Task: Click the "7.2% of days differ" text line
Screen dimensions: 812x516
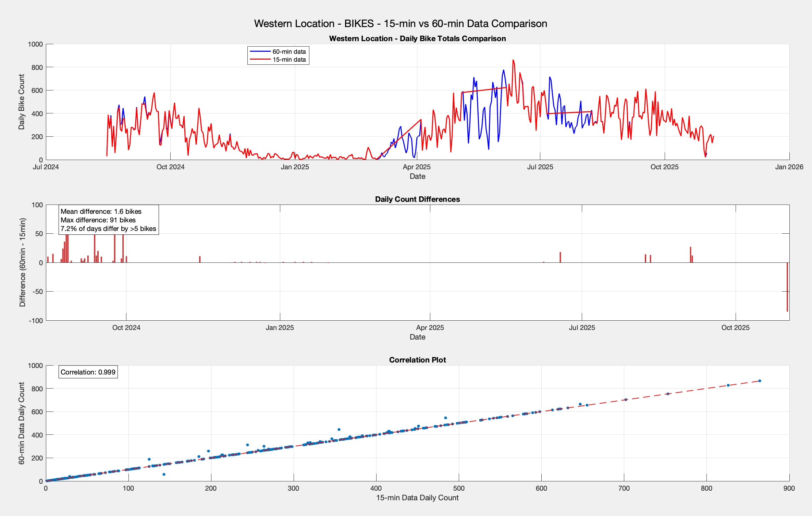Action: point(108,229)
